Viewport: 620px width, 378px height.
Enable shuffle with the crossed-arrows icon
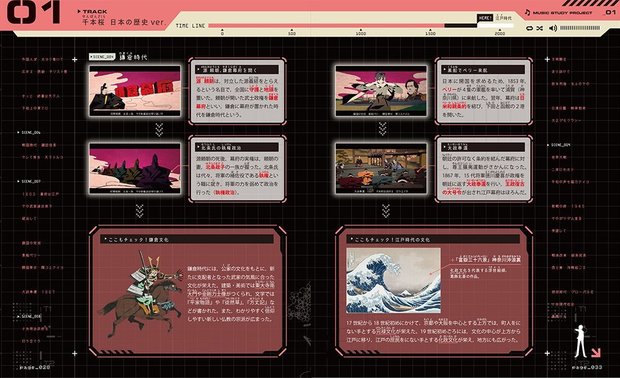tap(539, 28)
